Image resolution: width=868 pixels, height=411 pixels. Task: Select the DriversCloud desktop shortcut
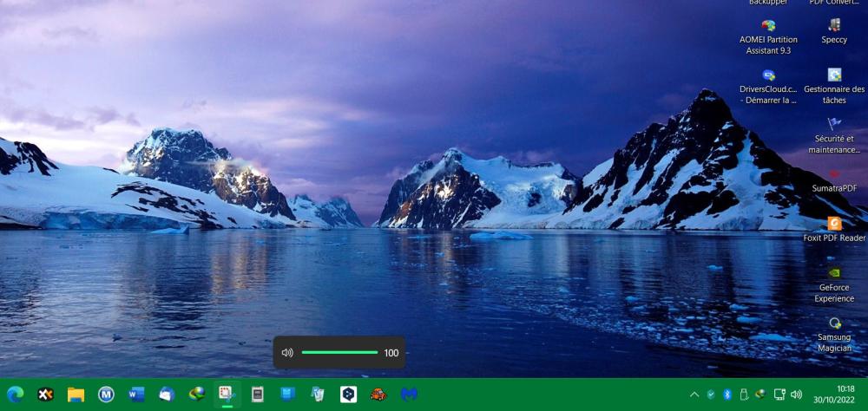768,87
